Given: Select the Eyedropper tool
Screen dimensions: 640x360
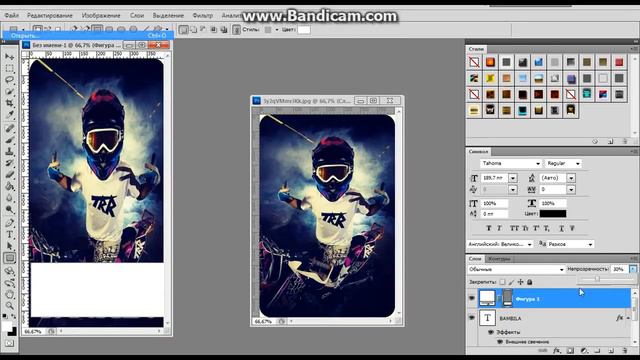Looking at the screenshot, I should [x=9, y=115].
